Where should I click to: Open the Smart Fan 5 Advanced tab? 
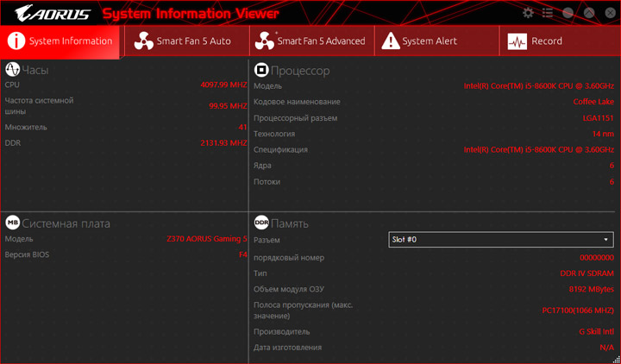pyautogui.click(x=311, y=41)
